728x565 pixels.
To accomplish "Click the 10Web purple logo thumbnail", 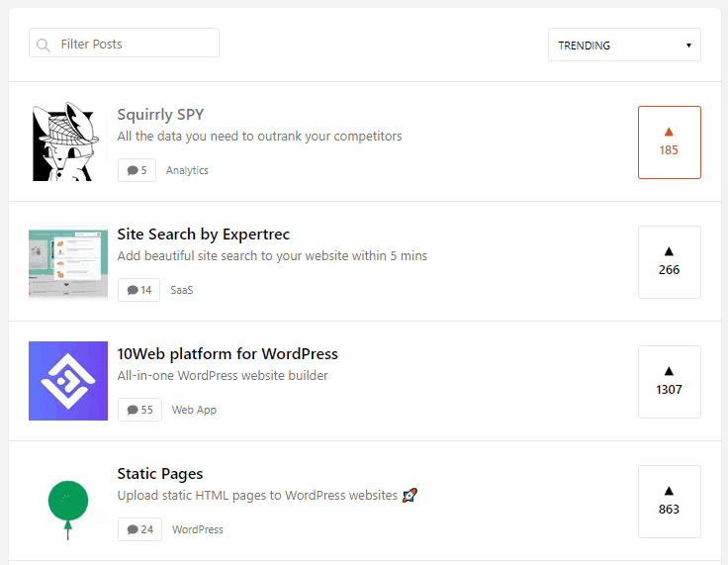I will (68, 381).
